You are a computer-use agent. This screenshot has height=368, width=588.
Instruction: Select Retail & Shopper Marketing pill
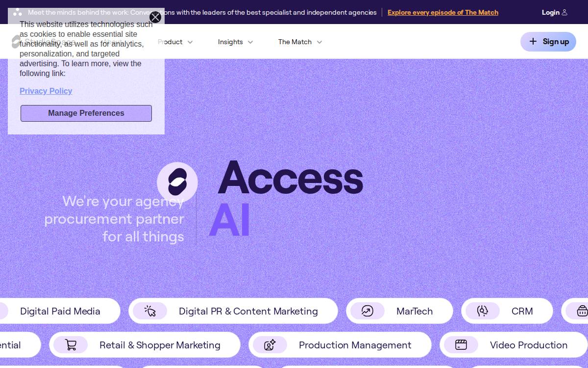[x=145, y=345]
